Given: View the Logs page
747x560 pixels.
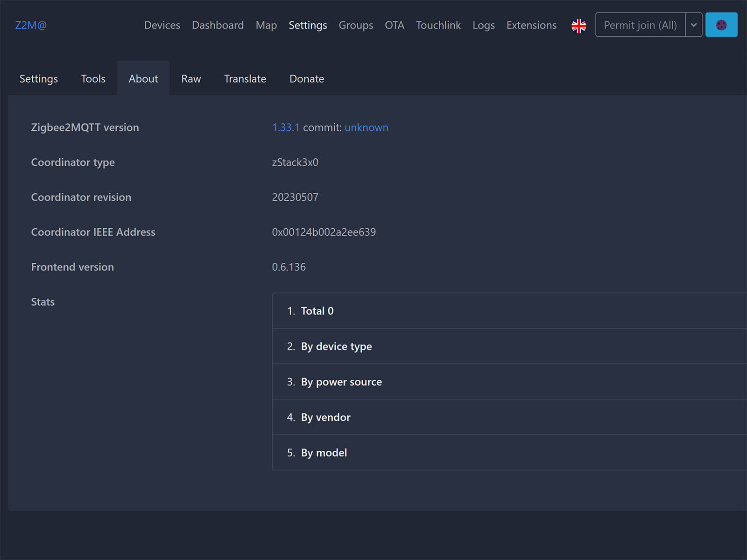Looking at the screenshot, I should click(x=483, y=25).
